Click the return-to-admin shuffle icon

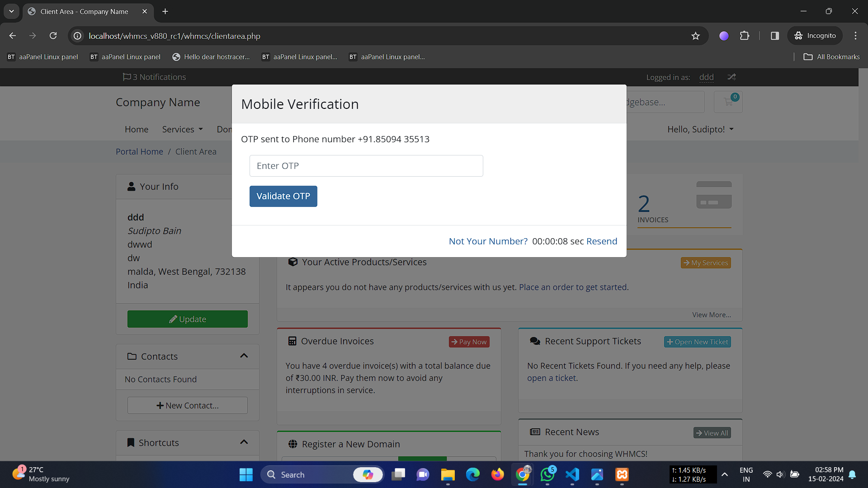coord(731,77)
